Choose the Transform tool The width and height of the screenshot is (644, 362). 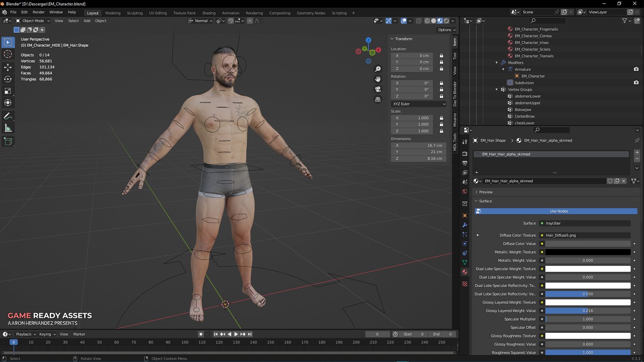click(8, 103)
